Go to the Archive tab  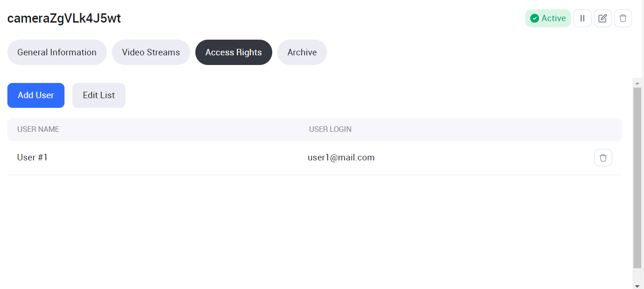tap(302, 53)
